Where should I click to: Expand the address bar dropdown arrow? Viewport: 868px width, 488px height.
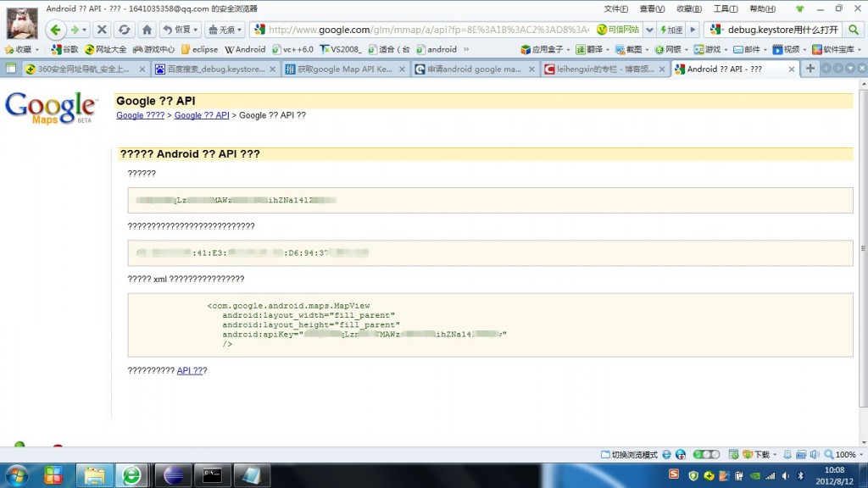649,30
